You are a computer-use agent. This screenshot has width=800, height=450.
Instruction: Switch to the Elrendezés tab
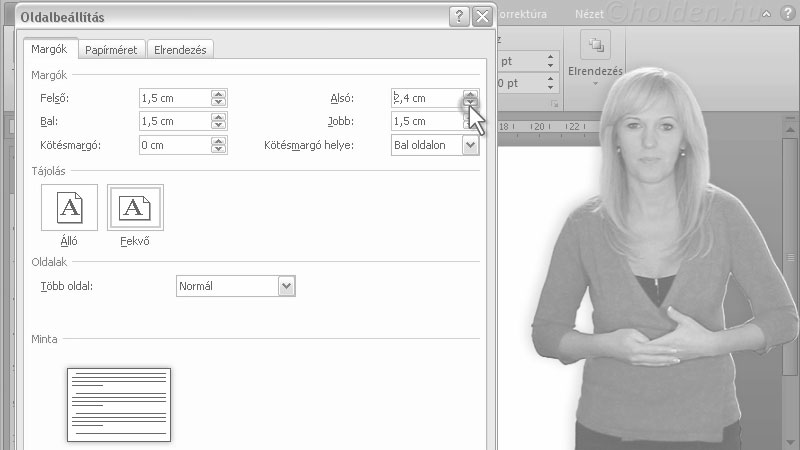pos(180,49)
